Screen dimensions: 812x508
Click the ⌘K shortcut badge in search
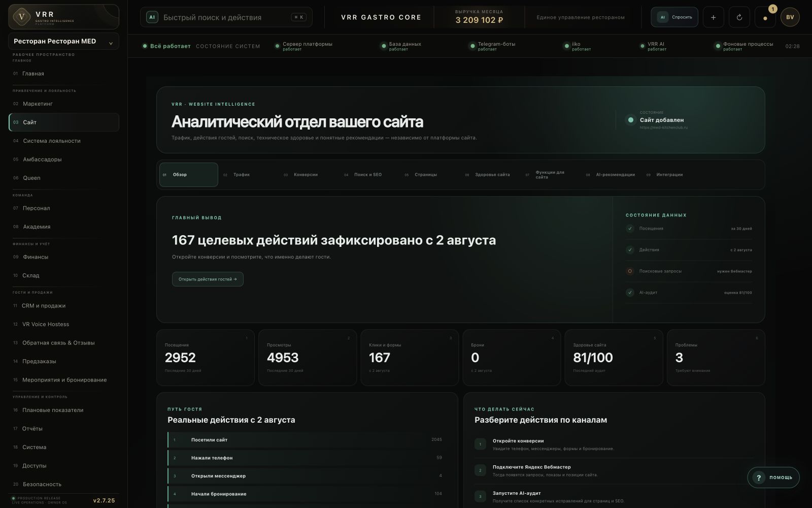click(298, 17)
